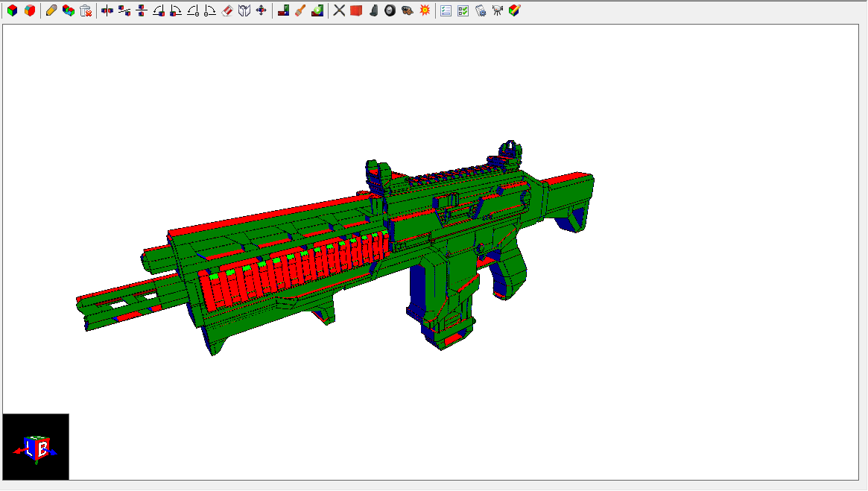868x491 pixels.
Task: Select the pencil draw tool
Action: pos(51,10)
